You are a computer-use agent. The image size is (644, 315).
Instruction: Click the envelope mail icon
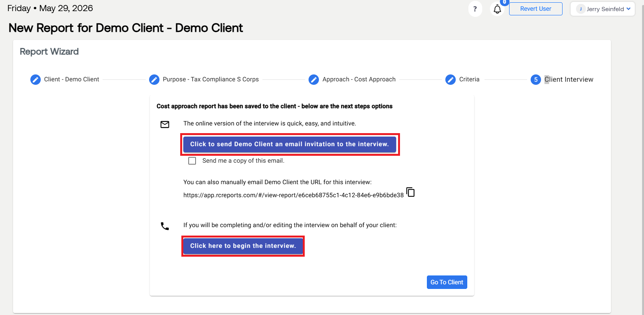pos(165,124)
